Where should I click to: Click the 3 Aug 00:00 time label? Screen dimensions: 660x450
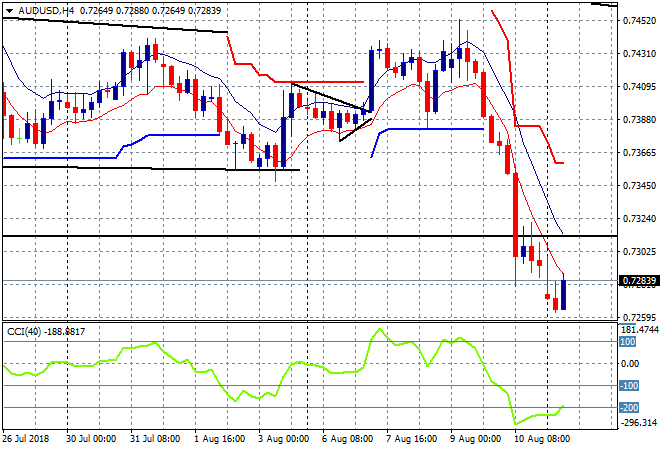click(283, 439)
